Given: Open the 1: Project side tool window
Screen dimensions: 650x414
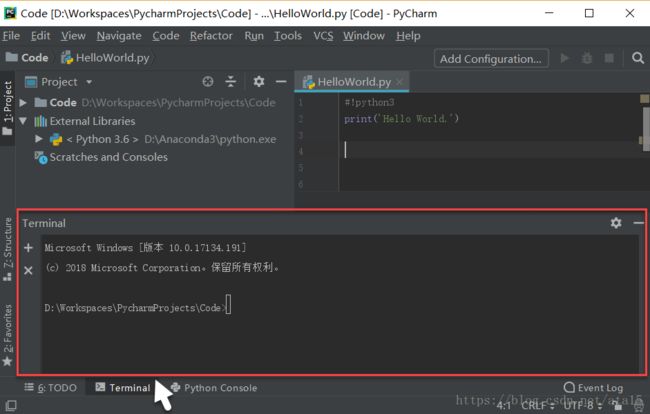Looking at the screenshot, I should [x=8, y=108].
